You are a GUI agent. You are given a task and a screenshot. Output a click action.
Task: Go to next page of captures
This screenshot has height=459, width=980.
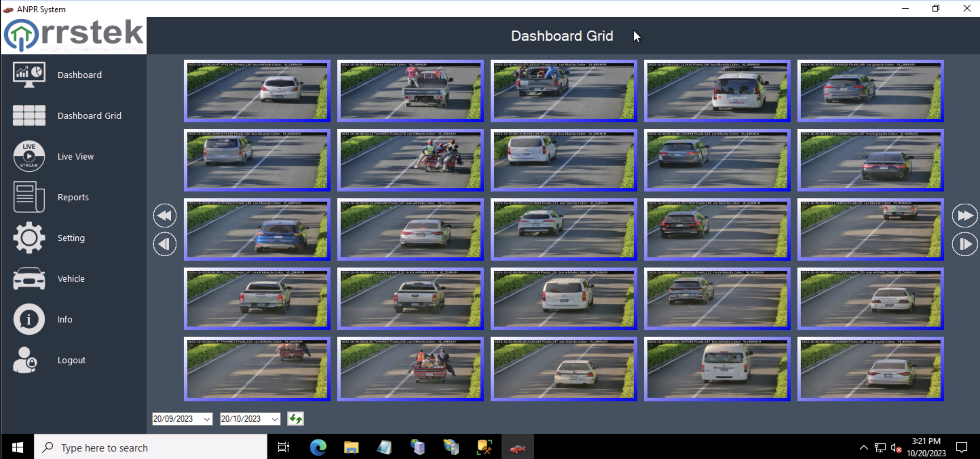[964, 244]
